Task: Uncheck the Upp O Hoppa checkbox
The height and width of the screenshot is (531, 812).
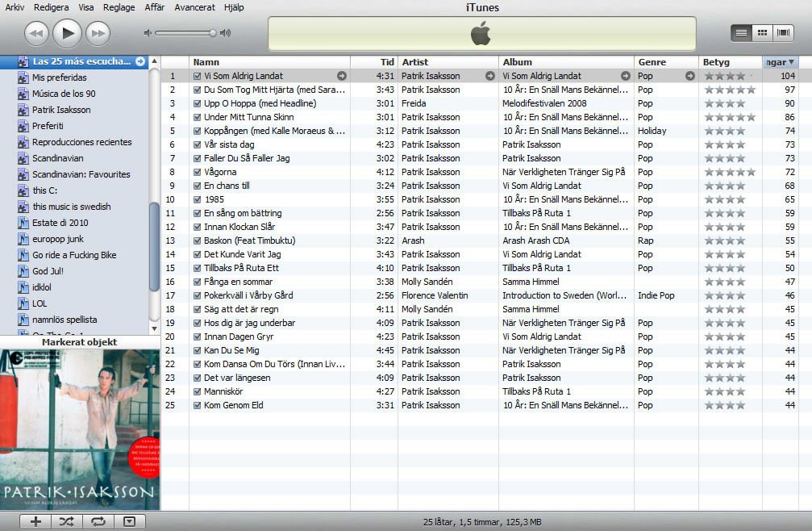Action: point(197,103)
